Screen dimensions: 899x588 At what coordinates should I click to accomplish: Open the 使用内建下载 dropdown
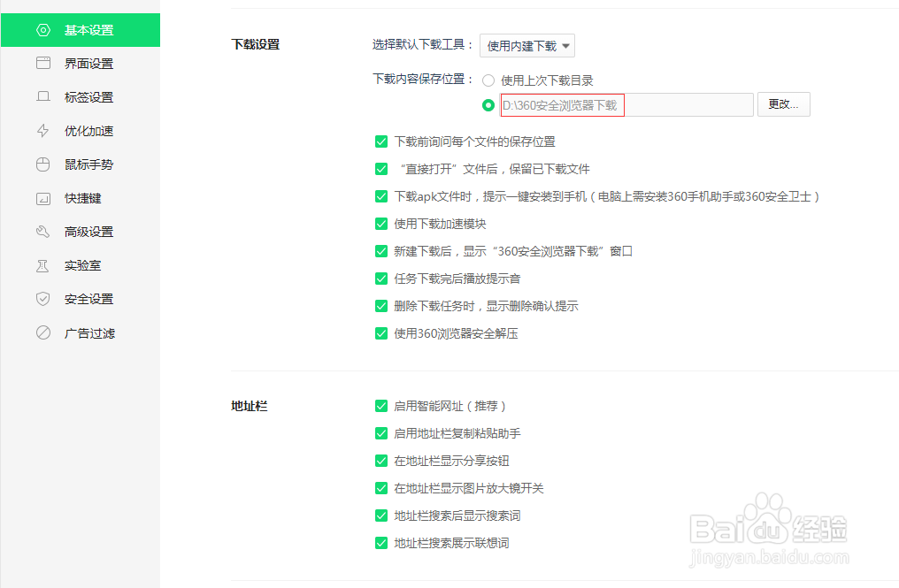[x=526, y=46]
